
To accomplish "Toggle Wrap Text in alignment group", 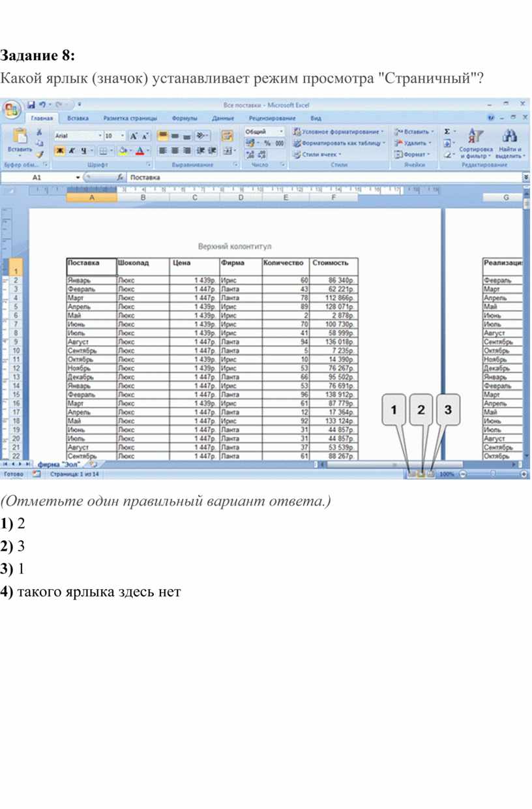I will (228, 136).
